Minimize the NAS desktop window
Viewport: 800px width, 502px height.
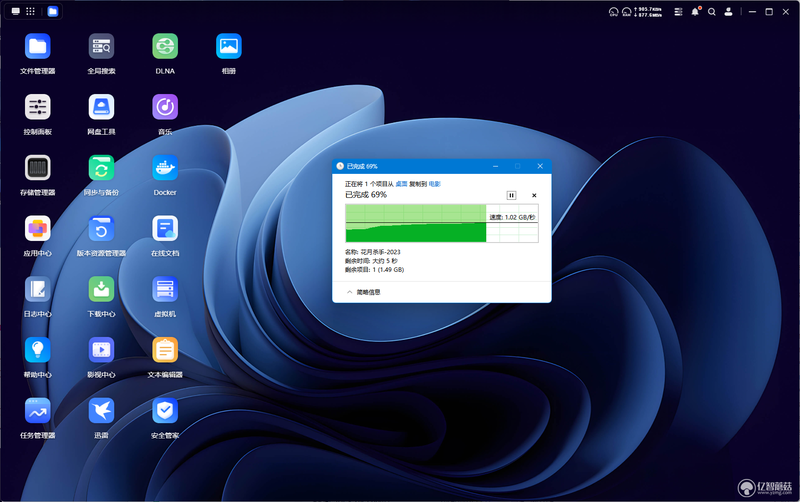click(x=752, y=12)
